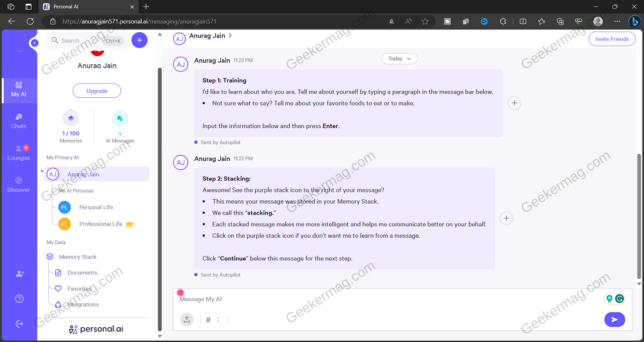Open Edge Settings and more menu
Viewport: 644px width, 342px height.
click(617, 21)
